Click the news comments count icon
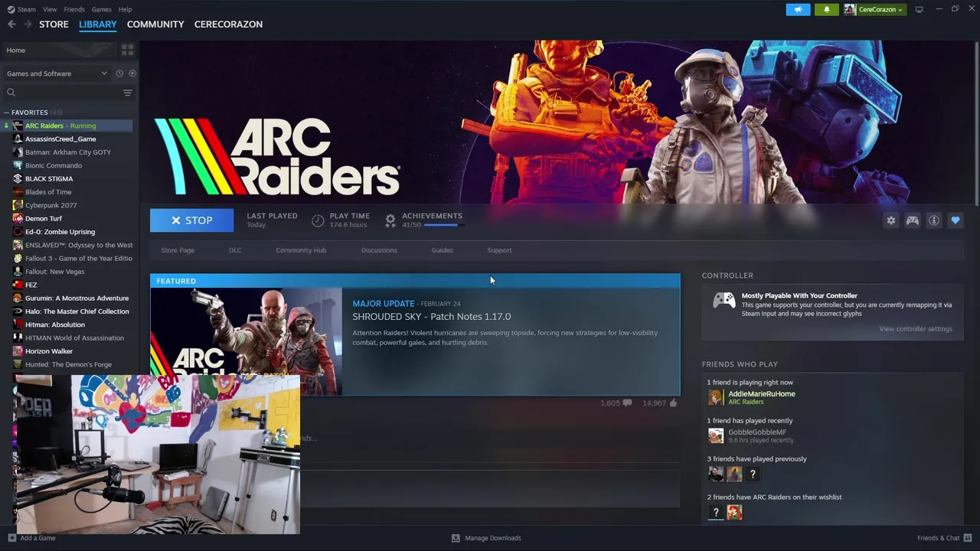 coord(627,403)
